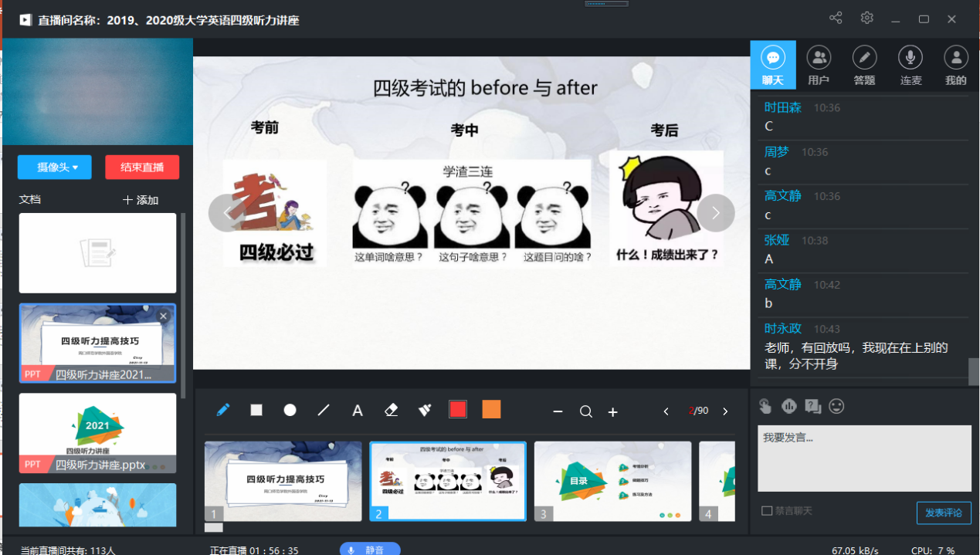Select the straight line tool
Screen dimensions: 980x555
click(x=324, y=410)
